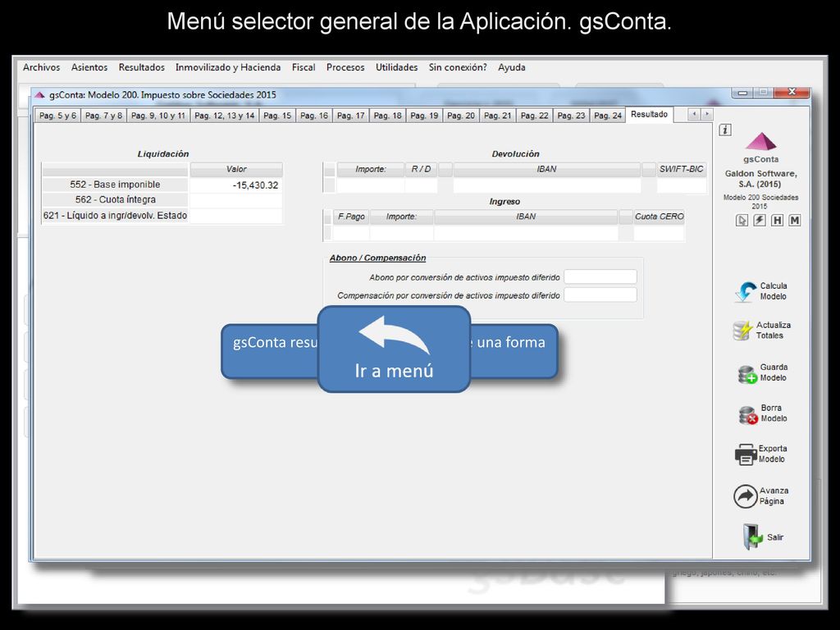The height and width of the screenshot is (630, 840).
Task: Switch to tab Pag. 12, 13 y 14
Action: pos(225,116)
